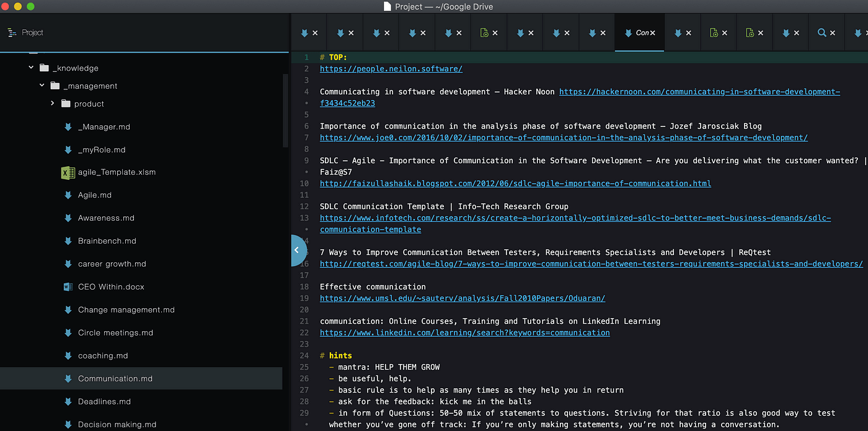Close the active Con tab
Image resolution: width=868 pixels, height=431 pixels.
[x=652, y=33]
